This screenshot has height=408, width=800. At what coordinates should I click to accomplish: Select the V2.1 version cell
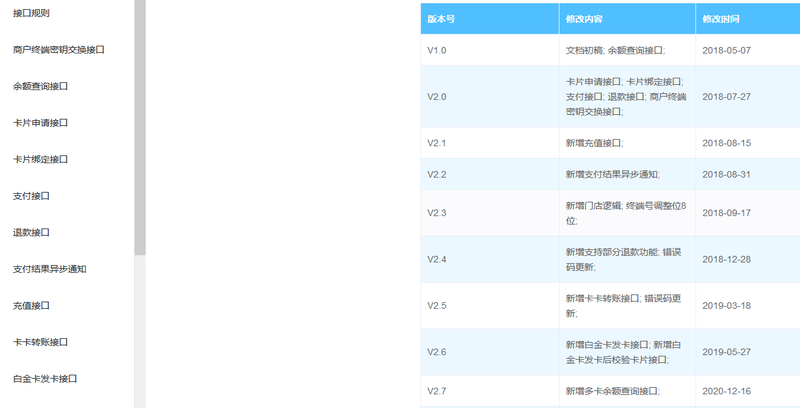click(x=490, y=143)
